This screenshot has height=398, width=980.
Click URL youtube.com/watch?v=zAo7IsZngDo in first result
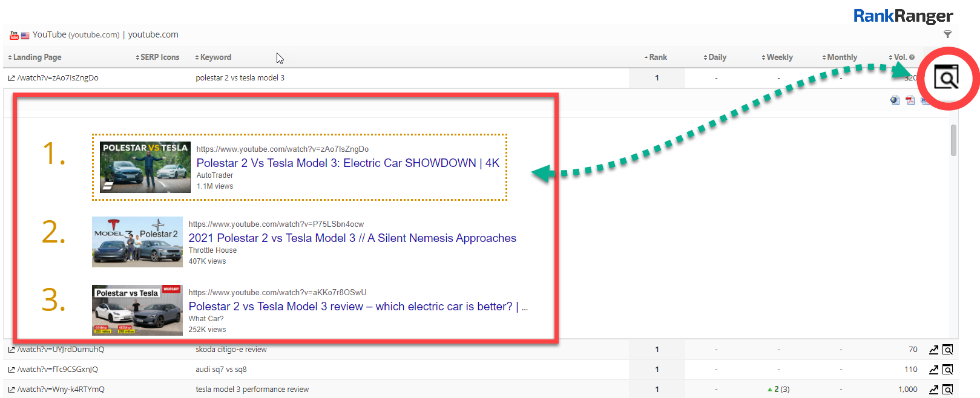tap(283, 149)
